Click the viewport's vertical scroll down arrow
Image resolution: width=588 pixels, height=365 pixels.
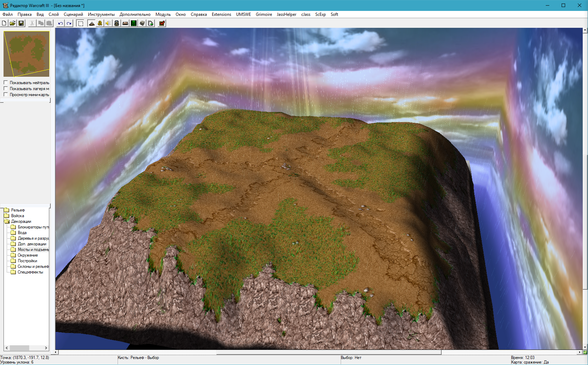[x=585, y=347]
